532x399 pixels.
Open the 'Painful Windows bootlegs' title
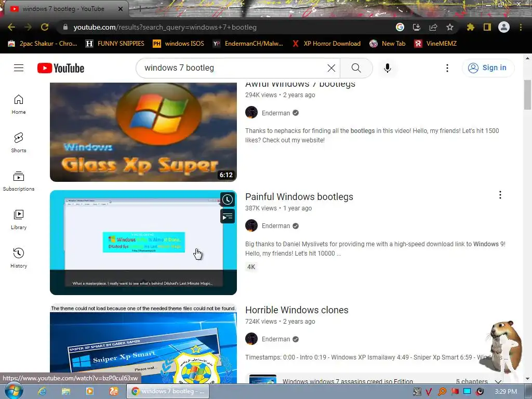click(x=299, y=197)
